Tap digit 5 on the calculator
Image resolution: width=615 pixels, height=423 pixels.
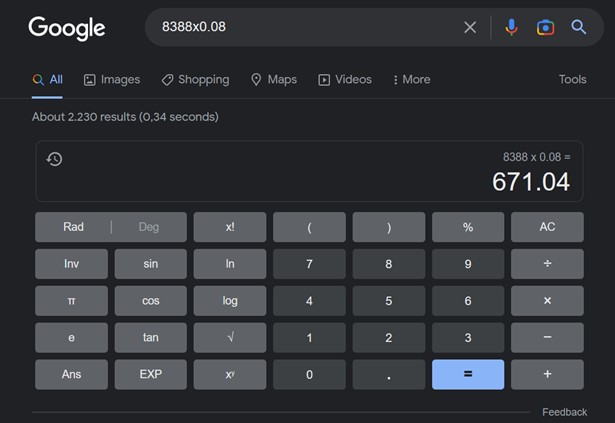coord(389,301)
